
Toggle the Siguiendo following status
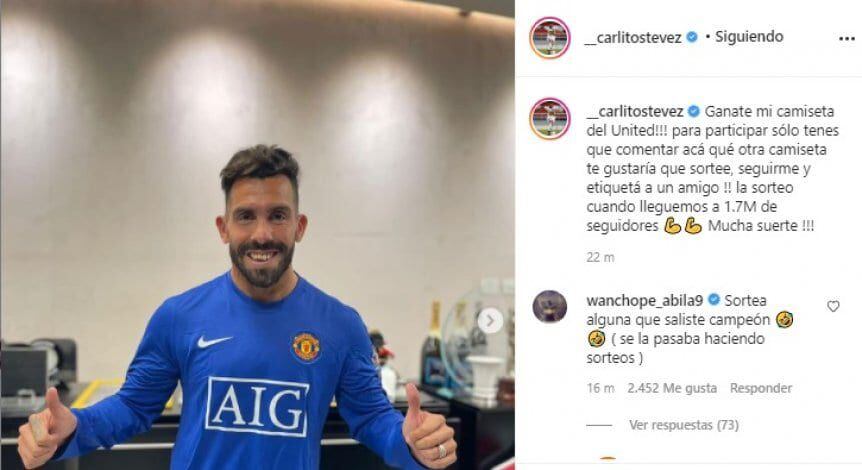749,36
